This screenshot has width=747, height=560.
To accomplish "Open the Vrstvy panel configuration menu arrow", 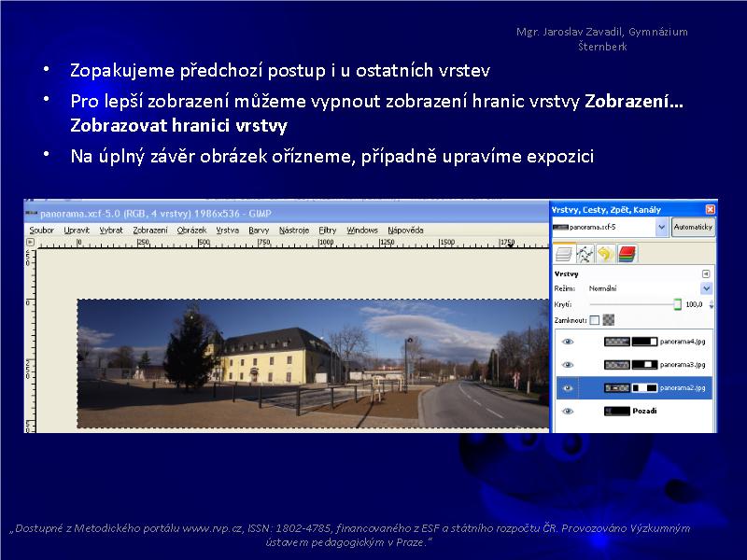I will click(706, 273).
